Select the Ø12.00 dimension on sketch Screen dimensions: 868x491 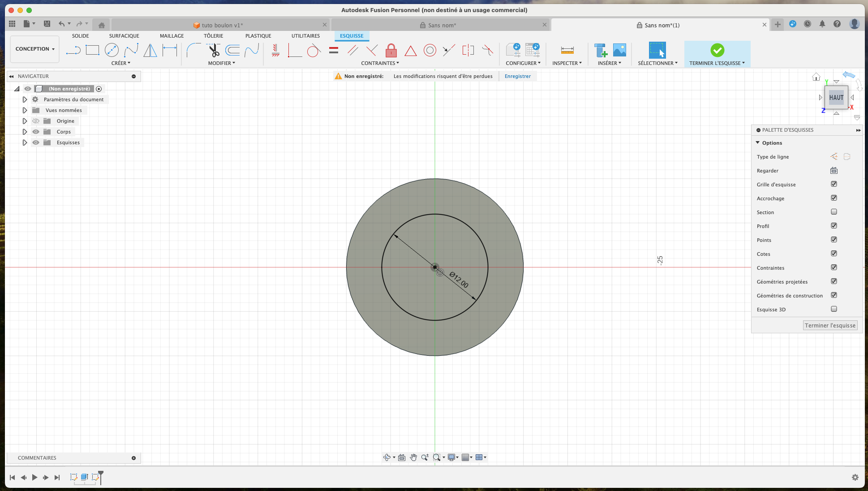point(459,280)
